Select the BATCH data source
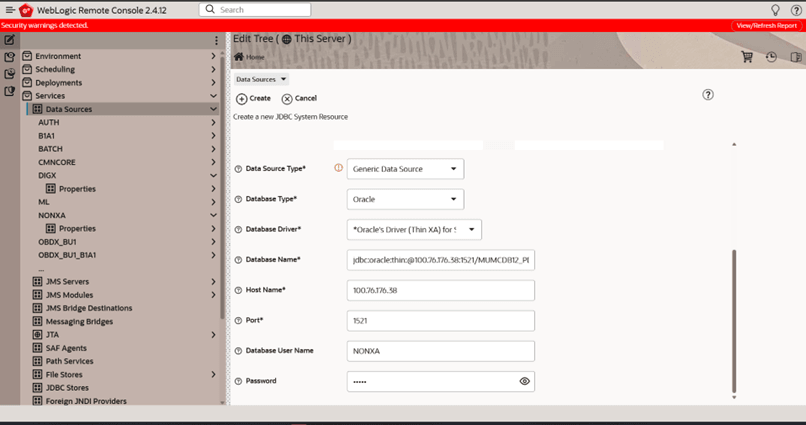 [50, 149]
